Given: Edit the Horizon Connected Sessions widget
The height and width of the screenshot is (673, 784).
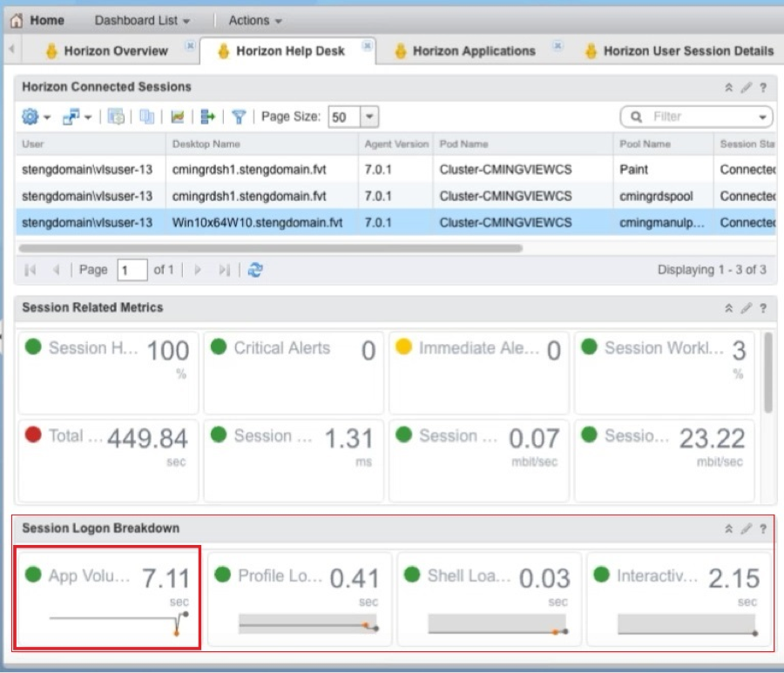Looking at the screenshot, I should coord(746,88).
